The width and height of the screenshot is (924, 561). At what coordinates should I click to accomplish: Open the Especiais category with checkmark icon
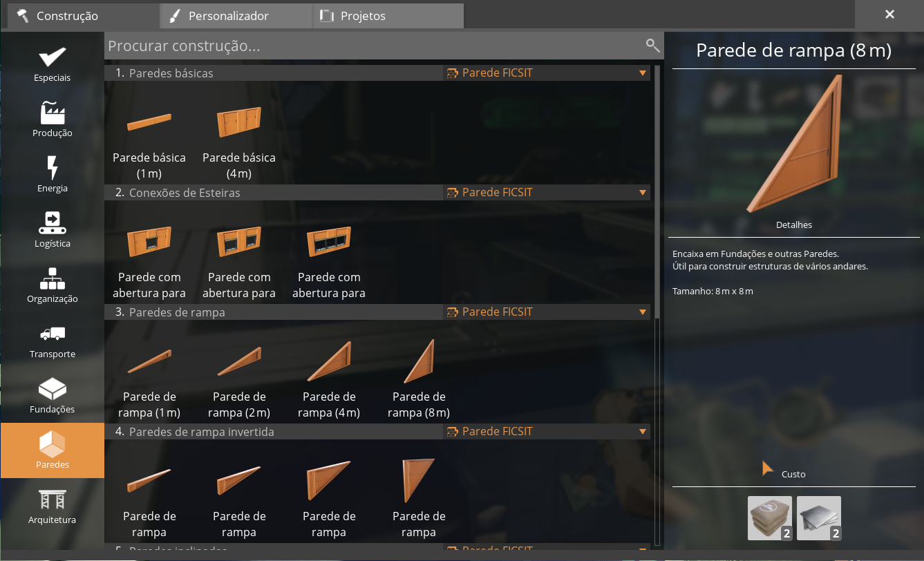[53, 64]
